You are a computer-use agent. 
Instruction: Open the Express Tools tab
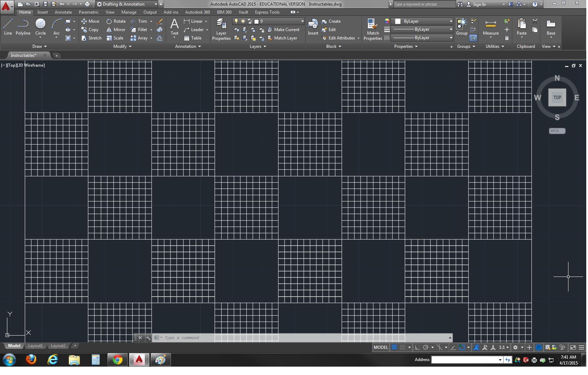[267, 12]
